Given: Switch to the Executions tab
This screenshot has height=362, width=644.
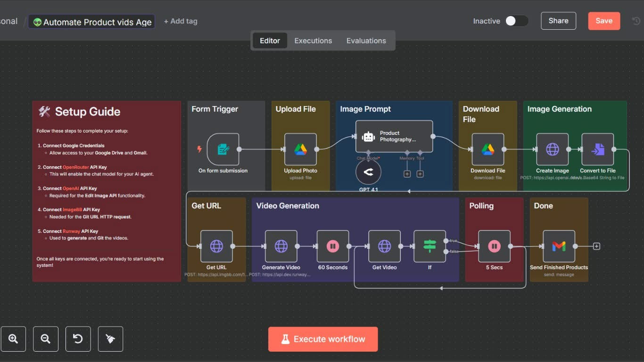Looking at the screenshot, I should pyautogui.click(x=313, y=41).
